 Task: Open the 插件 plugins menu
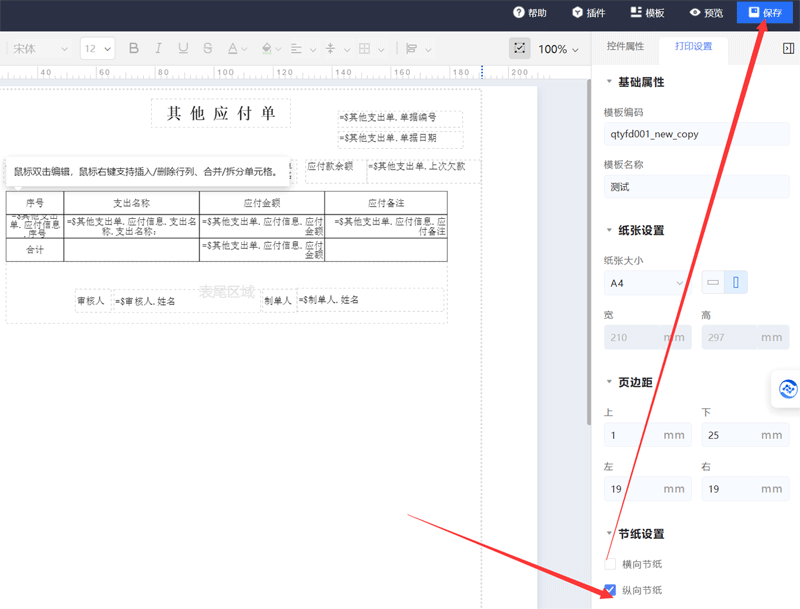pos(589,13)
